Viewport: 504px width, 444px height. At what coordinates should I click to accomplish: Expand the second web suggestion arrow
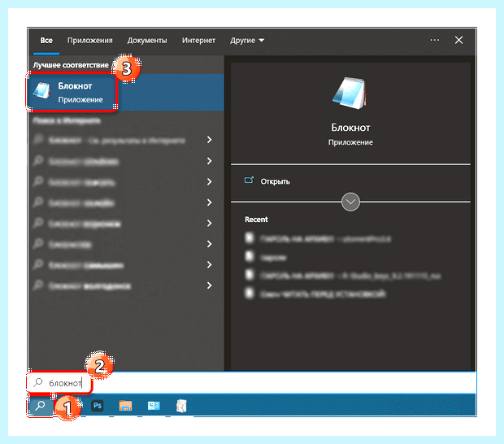(209, 161)
